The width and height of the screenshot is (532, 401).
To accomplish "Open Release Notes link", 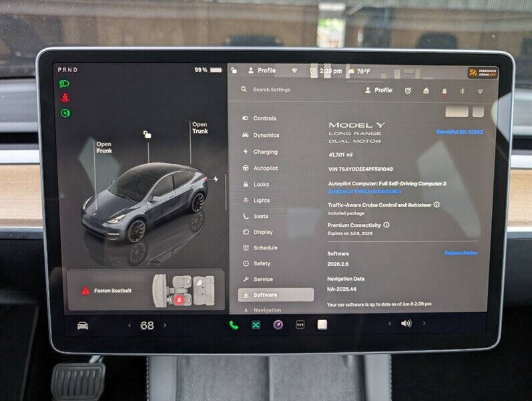I will tap(461, 253).
